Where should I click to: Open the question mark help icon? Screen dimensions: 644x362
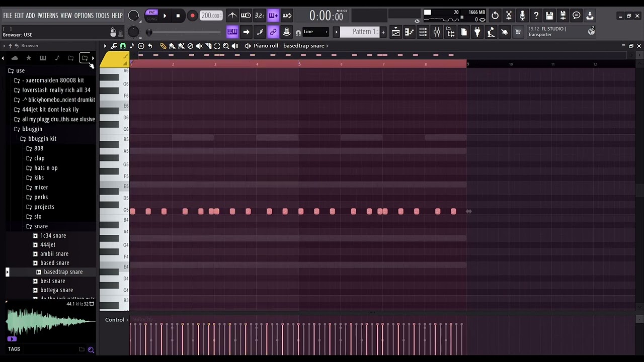[x=536, y=16]
